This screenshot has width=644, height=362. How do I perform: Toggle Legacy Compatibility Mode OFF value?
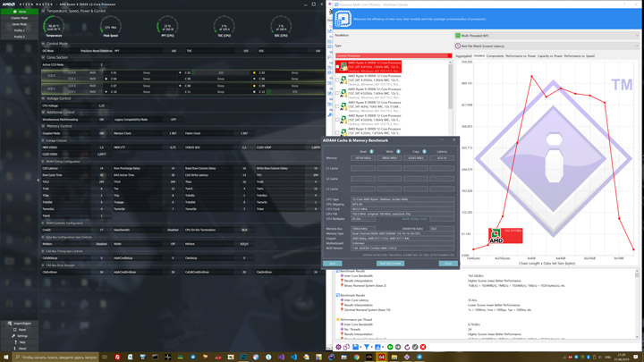(x=173, y=120)
